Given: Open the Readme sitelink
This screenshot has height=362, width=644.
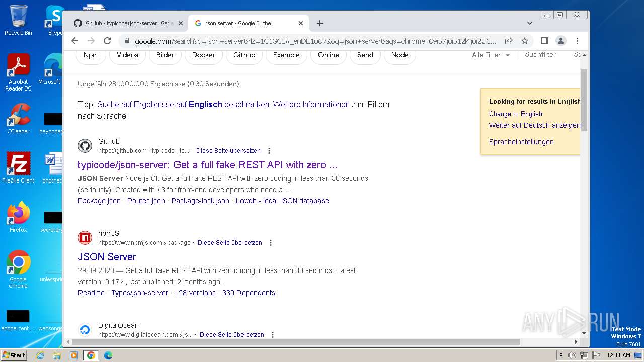Looking at the screenshot, I should [x=91, y=293].
